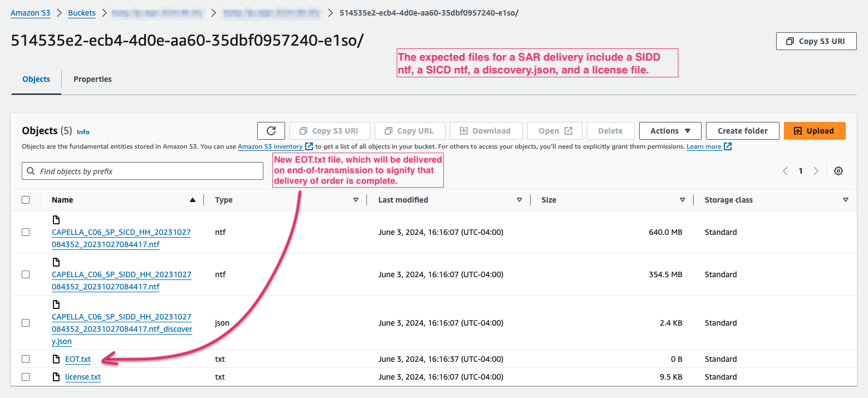This screenshot has width=868, height=398.
Task: Click the orange Upload button
Action: [815, 131]
